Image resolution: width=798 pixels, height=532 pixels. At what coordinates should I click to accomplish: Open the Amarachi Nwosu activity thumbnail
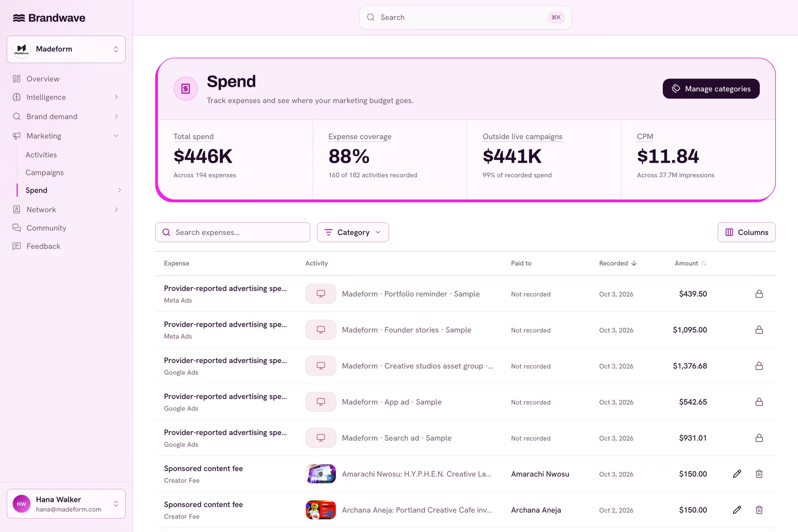tap(321, 474)
